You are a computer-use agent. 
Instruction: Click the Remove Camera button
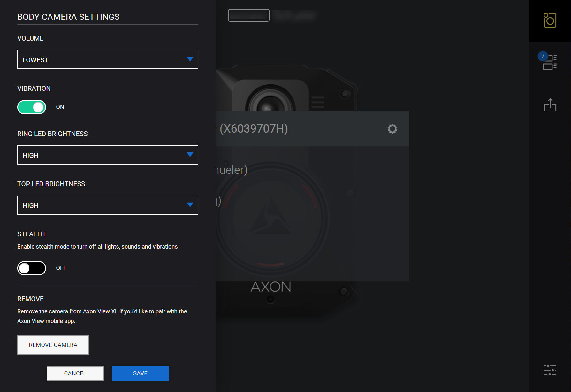tap(53, 345)
